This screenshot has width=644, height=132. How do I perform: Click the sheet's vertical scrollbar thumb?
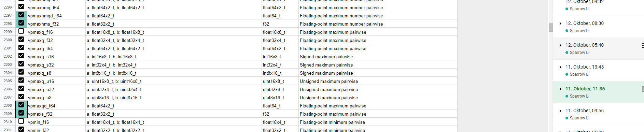click(551, 27)
